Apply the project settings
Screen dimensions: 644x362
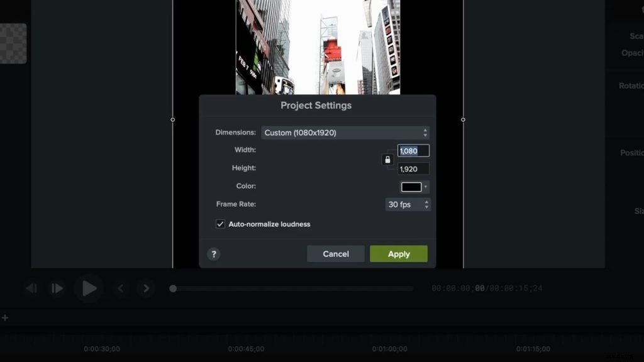(x=399, y=254)
